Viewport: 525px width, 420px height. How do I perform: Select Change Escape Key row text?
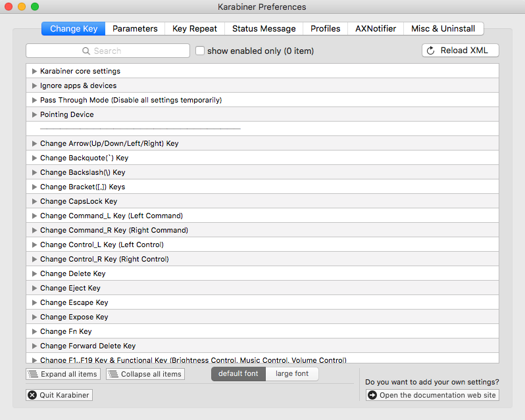click(74, 302)
